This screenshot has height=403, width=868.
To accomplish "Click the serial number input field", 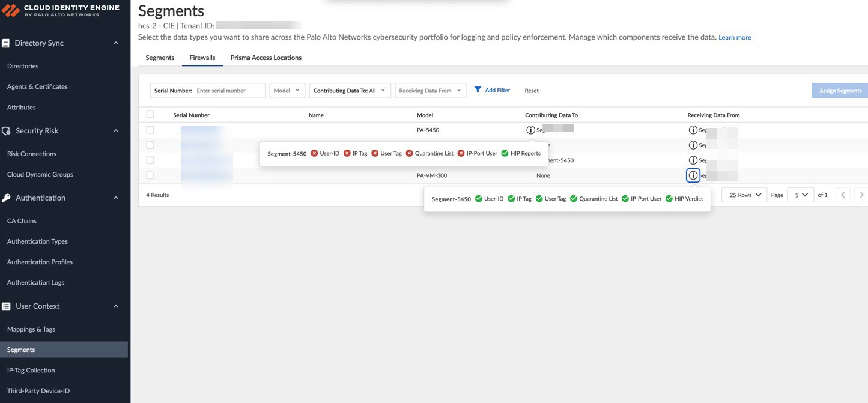I will 207,91.
